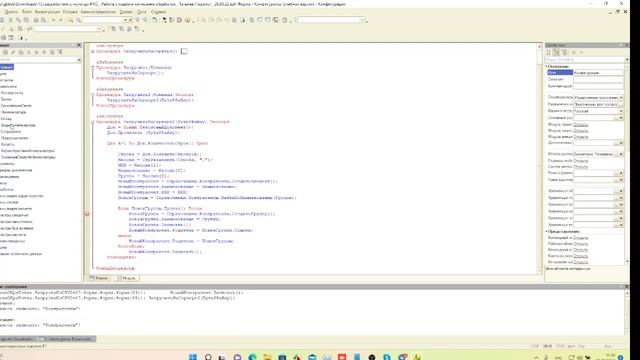Viewport: 640px width, 360px height.
Task: Click the Имя field containing Конфигурация
Action: (598, 73)
